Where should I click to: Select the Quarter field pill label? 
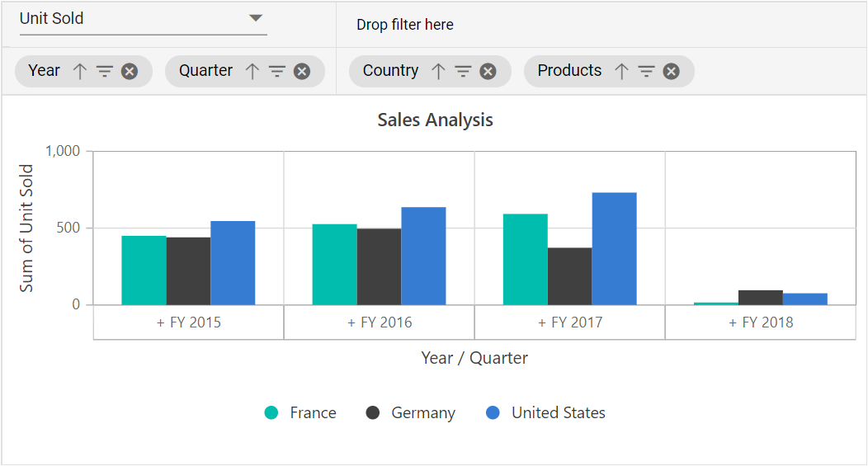click(x=205, y=71)
